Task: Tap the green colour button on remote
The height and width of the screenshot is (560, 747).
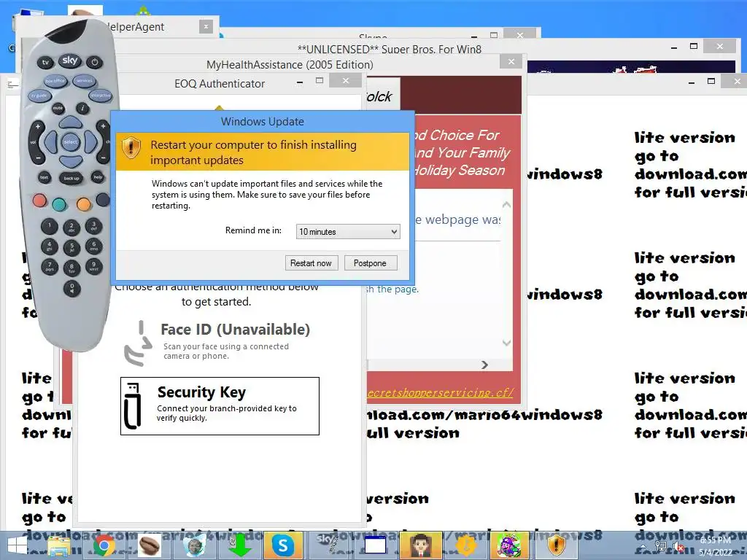Action: click(x=60, y=204)
